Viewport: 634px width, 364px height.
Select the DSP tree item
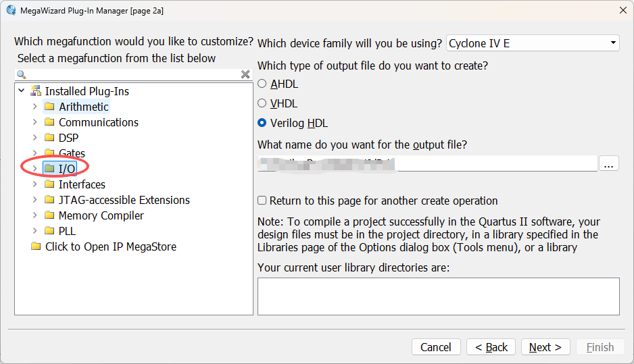[68, 138]
